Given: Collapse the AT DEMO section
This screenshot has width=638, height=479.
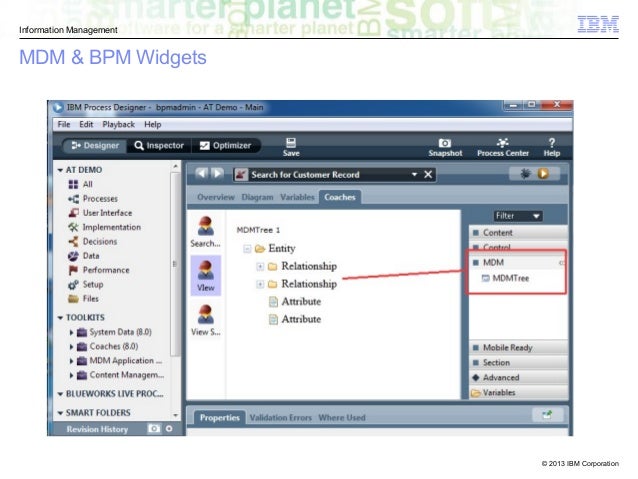Looking at the screenshot, I should [60, 170].
